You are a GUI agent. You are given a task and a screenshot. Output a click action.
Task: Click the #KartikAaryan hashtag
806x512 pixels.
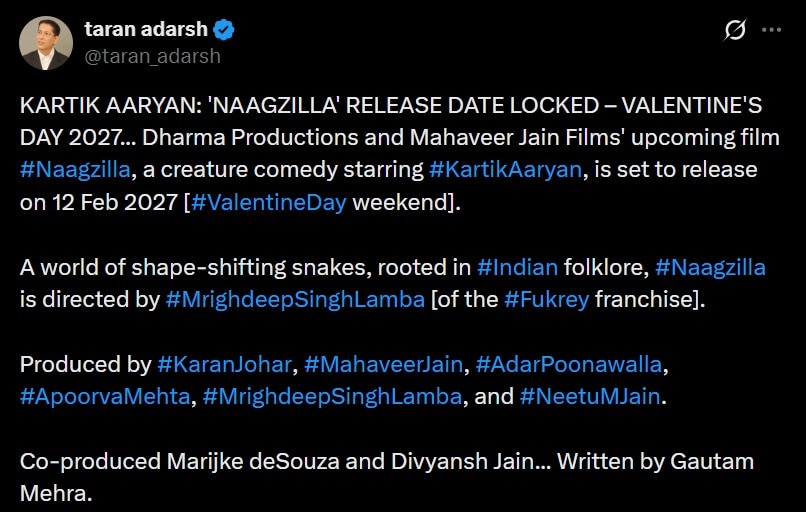coord(505,169)
